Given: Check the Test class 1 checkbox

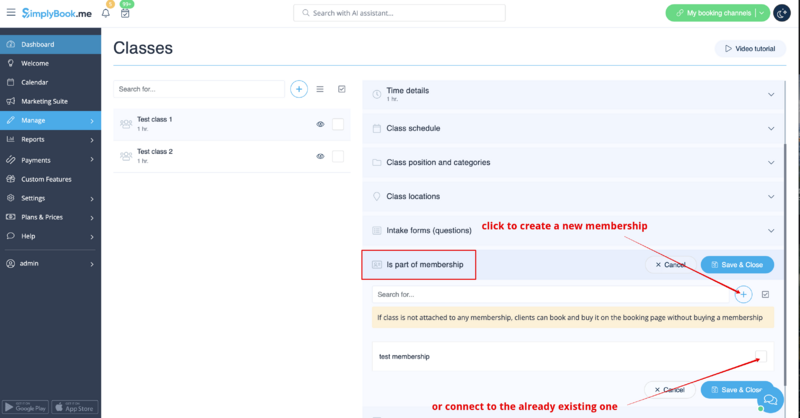Looking at the screenshot, I should tap(338, 124).
